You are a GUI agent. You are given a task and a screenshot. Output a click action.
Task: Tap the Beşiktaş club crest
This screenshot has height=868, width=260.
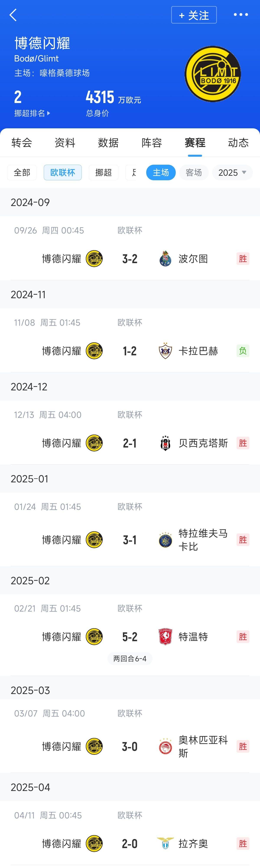[165, 443]
